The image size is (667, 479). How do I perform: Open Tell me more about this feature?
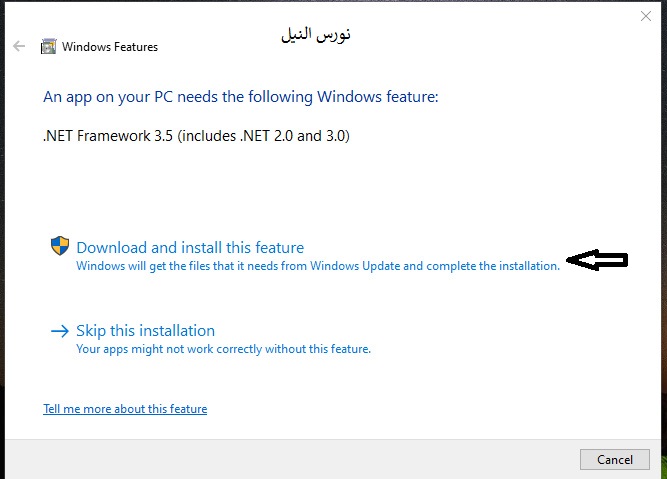[x=125, y=409]
